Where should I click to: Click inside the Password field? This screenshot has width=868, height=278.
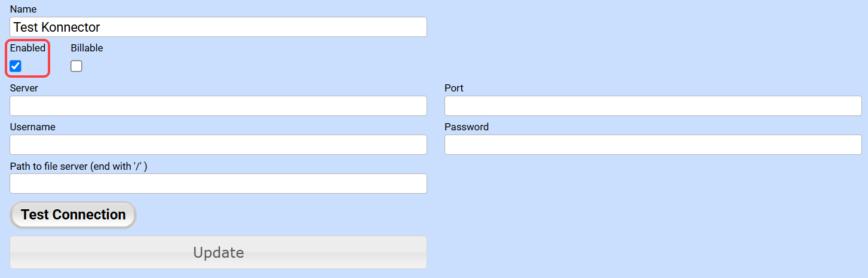(x=652, y=145)
